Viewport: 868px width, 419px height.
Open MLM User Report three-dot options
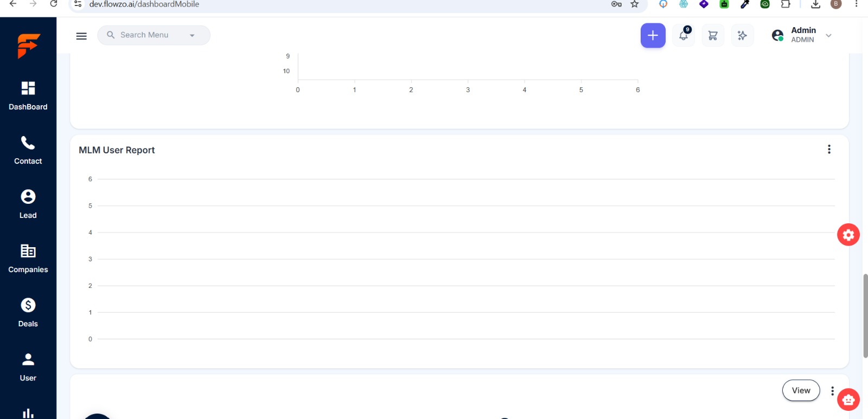pos(829,150)
